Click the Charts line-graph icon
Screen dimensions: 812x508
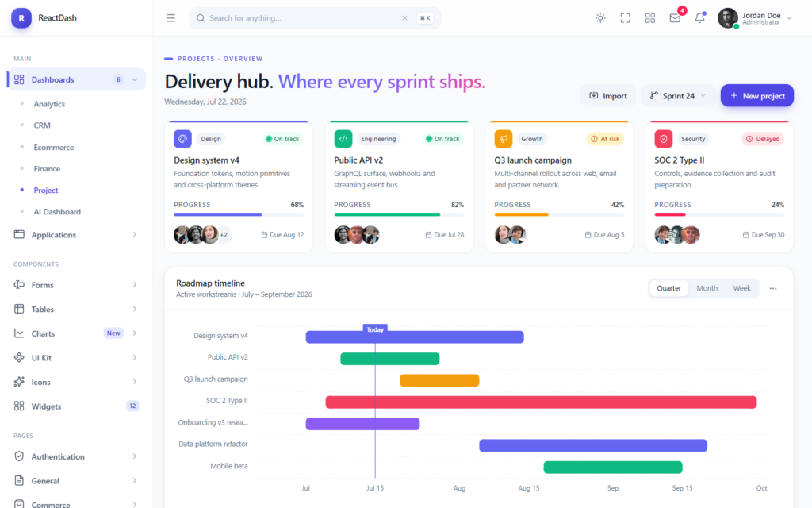coord(19,333)
